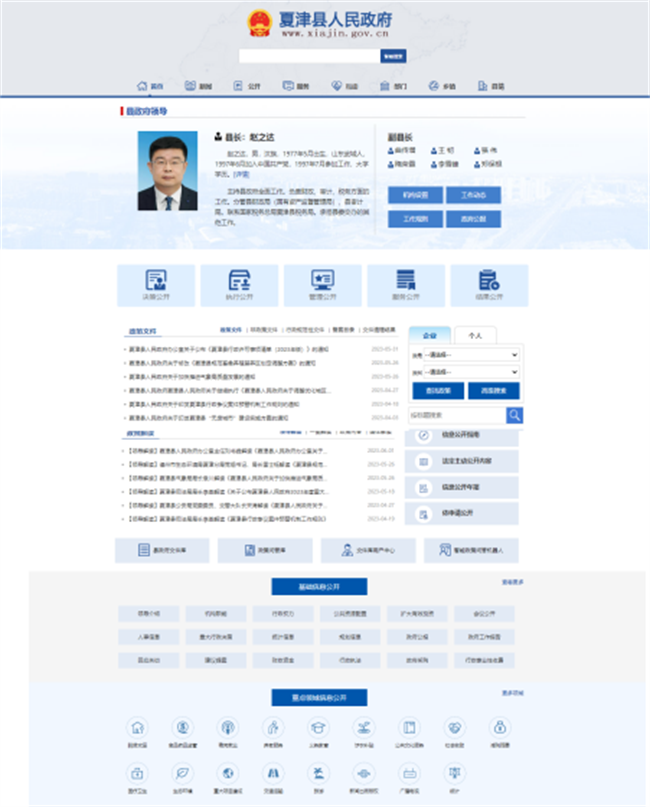Click the national emblem logo in header

[259, 23]
